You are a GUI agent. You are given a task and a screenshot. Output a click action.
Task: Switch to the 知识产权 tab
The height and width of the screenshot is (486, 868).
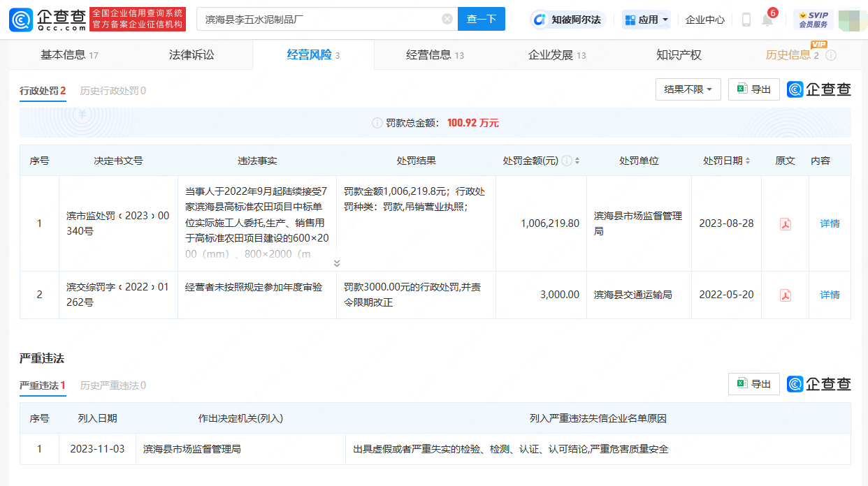678,55
